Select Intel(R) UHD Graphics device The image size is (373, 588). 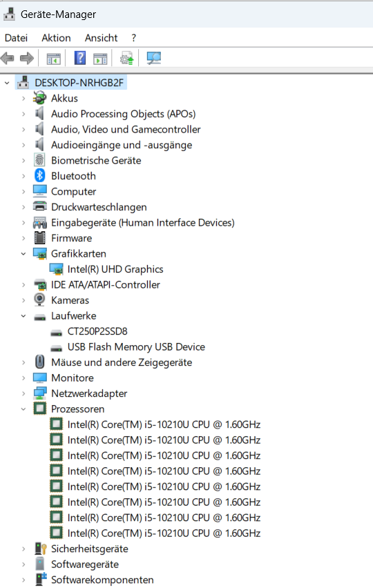click(x=115, y=269)
